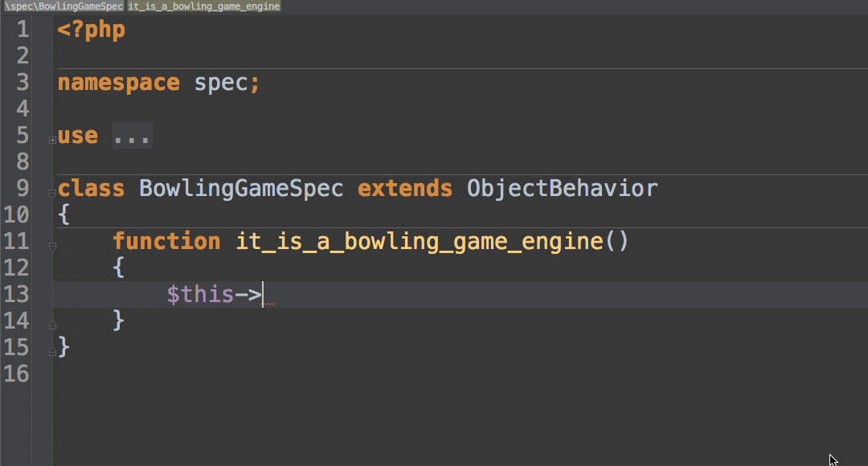Click the method name it_is_a_bowling_game_engine in code
Image resolution: width=868 pixels, height=466 pixels.
click(419, 242)
